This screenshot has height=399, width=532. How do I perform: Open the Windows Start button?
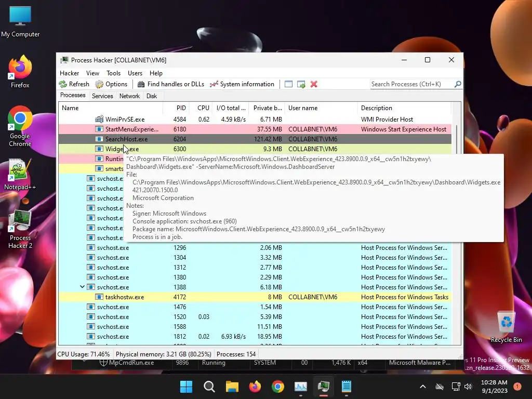(x=186, y=387)
